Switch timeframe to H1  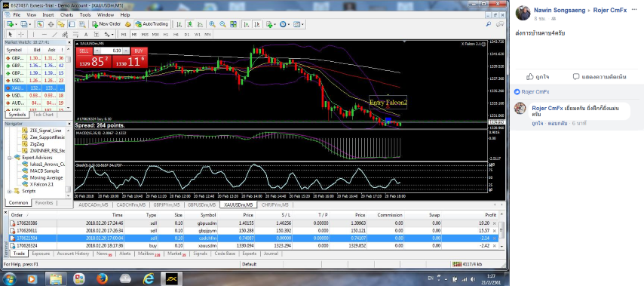coord(166,35)
